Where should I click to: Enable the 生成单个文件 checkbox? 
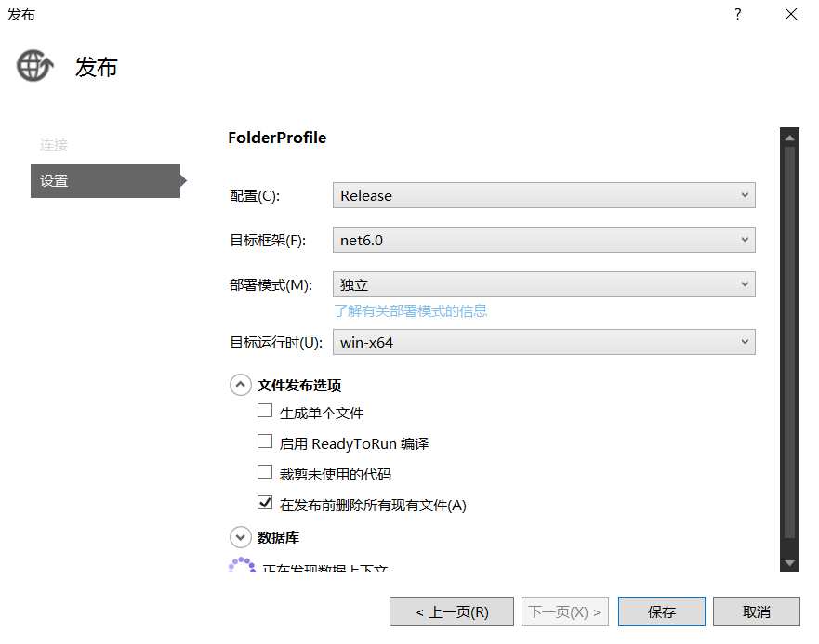tap(265, 412)
